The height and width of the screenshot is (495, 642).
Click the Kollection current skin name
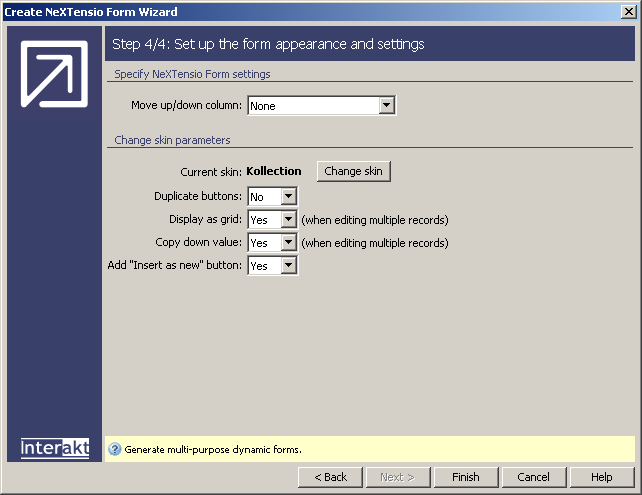pyautogui.click(x=274, y=171)
